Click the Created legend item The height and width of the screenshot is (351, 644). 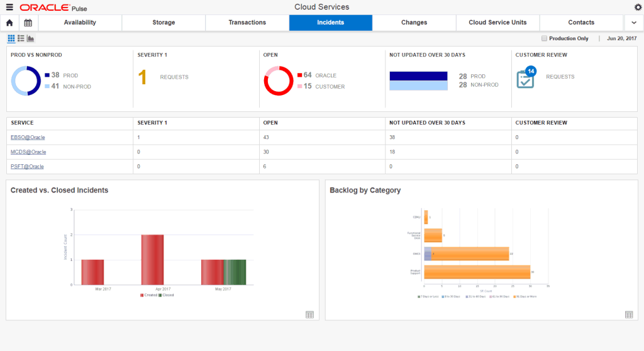pos(148,295)
